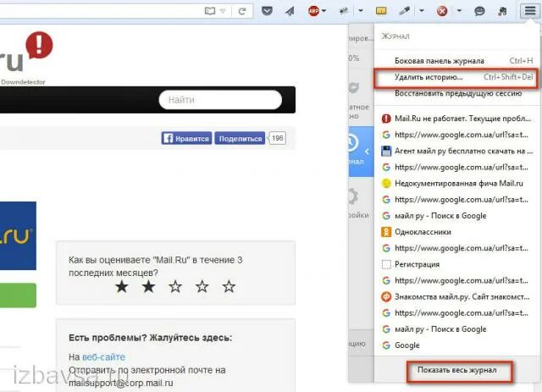Open the Adblock Plus dropdown arrow
This screenshot has width=542, height=392.
[324, 11]
